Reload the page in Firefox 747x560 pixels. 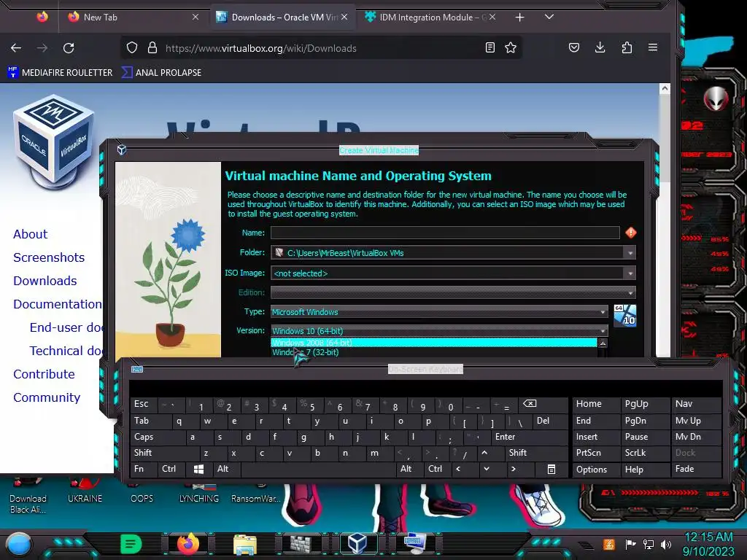69,48
